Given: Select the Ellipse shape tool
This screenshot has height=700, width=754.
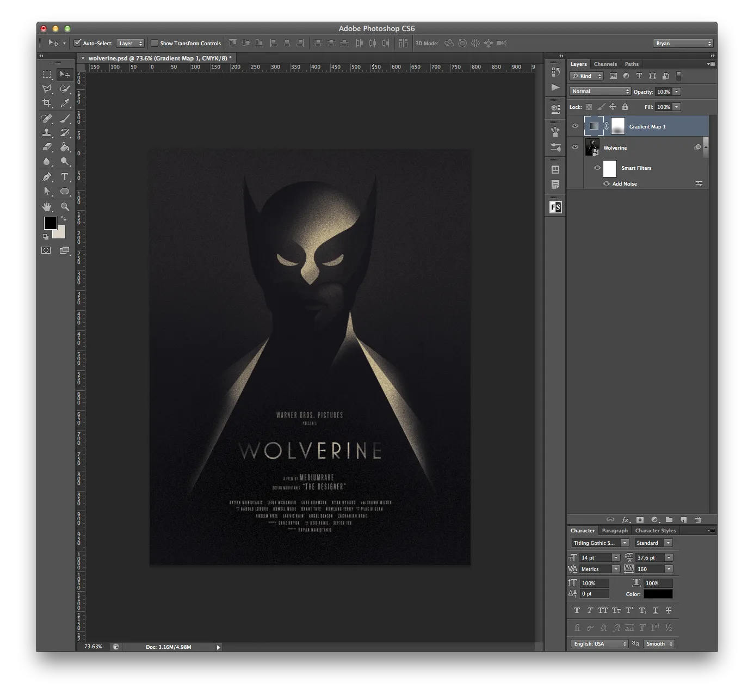Looking at the screenshot, I should click(65, 191).
